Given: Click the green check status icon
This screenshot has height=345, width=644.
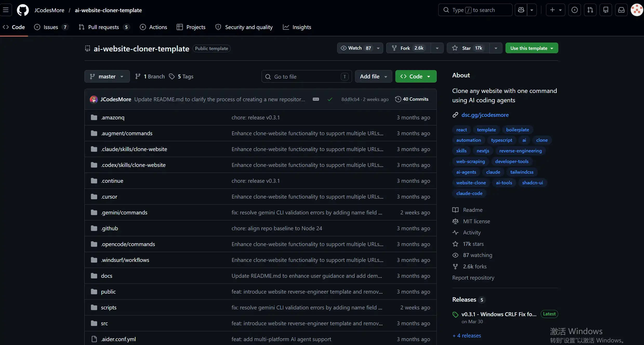Looking at the screenshot, I should [x=330, y=99].
